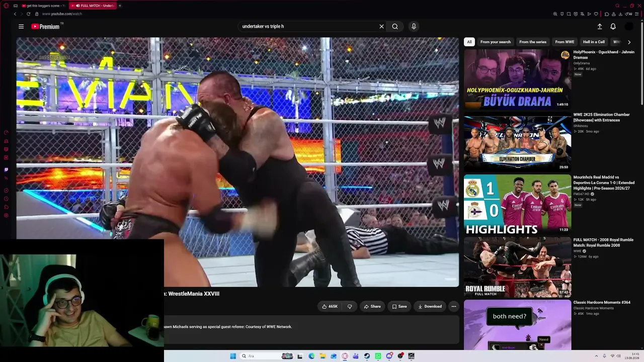Select the All filter chip
Screen dimensions: 644x362
click(469, 42)
